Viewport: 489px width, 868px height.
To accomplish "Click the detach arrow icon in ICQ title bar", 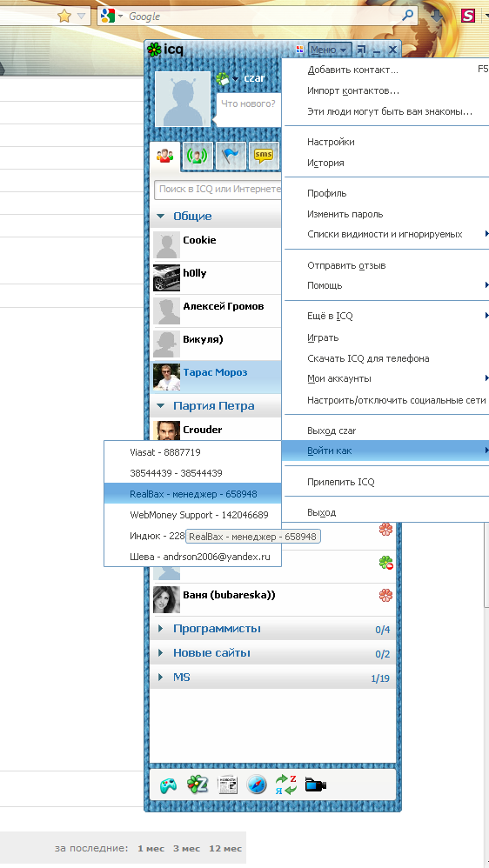I will (x=361, y=50).
